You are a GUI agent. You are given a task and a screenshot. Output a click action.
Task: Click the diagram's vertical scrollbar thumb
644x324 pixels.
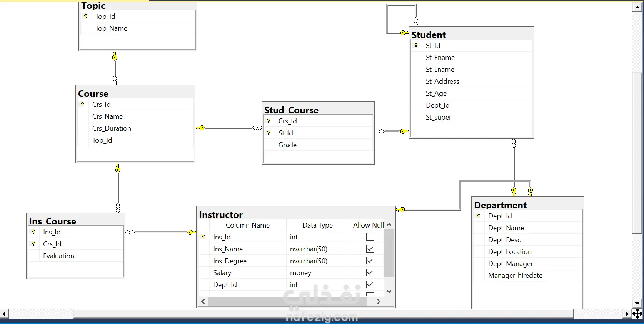click(637, 152)
